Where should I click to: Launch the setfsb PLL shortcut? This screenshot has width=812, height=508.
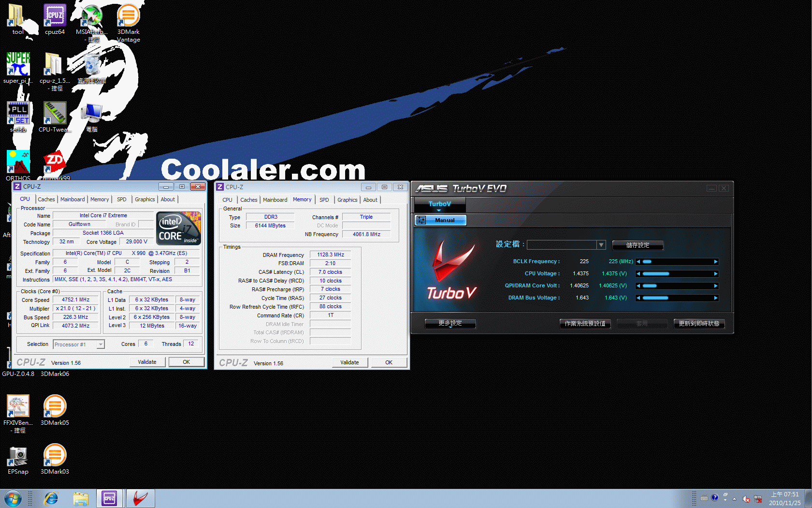18,117
